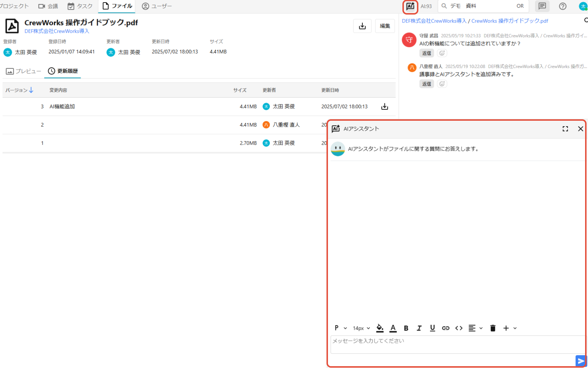Image resolution: width=588 pixels, height=368 pixels.
Task: Insert a hyperlink in message editor
Action: click(446, 328)
